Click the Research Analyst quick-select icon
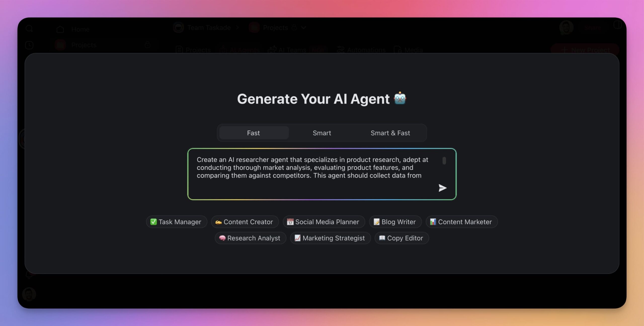 pyautogui.click(x=250, y=237)
